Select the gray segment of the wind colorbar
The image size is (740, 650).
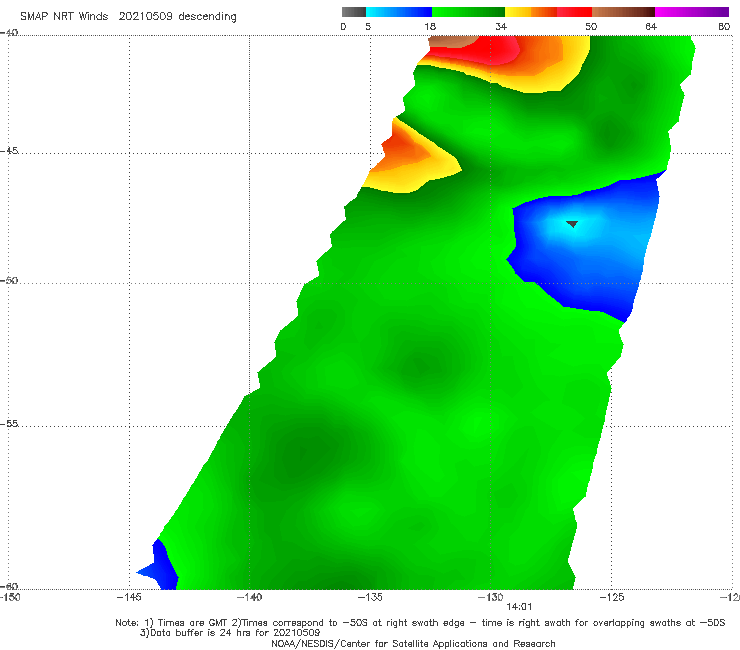354,12
